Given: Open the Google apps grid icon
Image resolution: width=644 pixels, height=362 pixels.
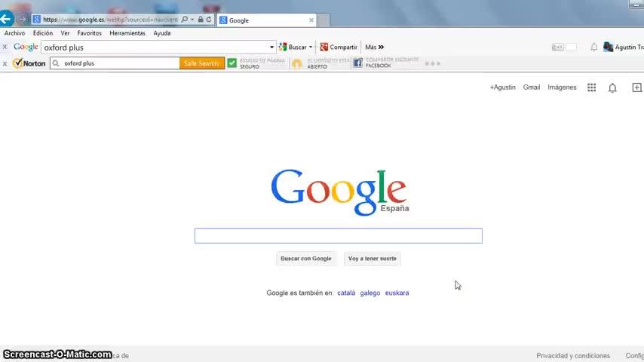Looking at the screenshot, I should (591, 87).
